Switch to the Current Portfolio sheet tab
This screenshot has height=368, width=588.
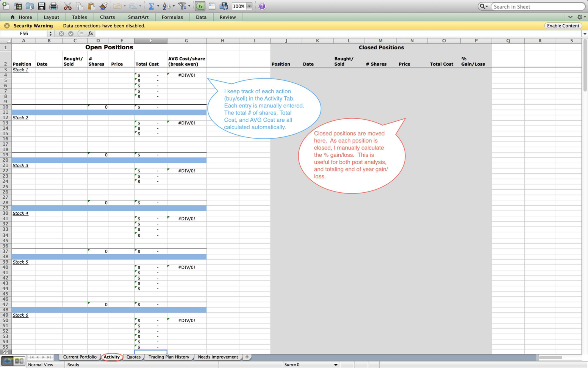[80, 357]
